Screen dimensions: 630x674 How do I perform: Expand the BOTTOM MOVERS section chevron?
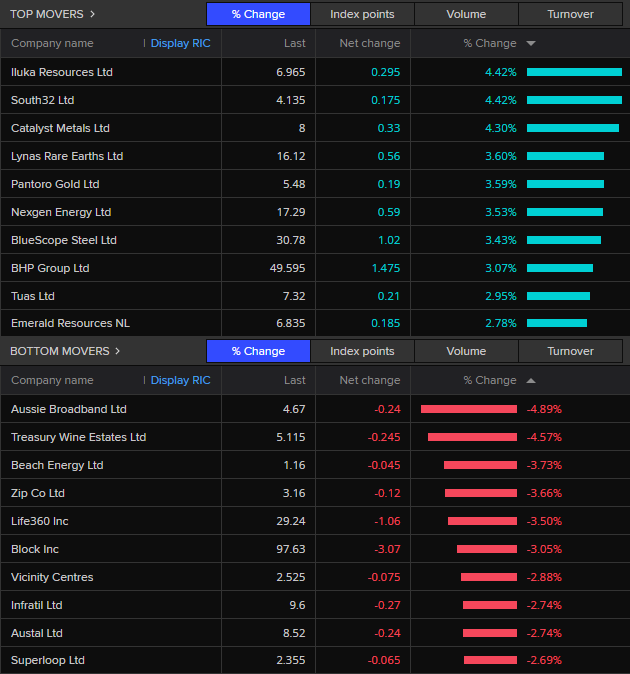click(117, 351)
